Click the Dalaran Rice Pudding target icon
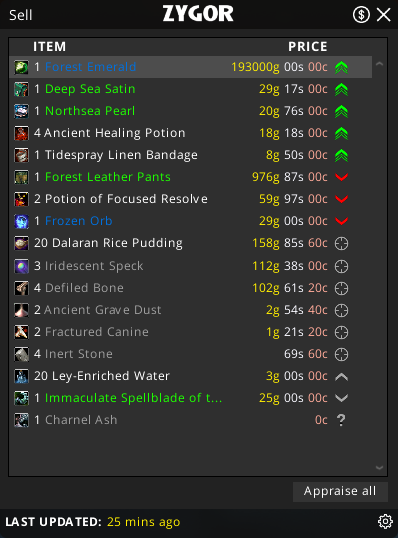Viewport: 398px width, 538px height. [341, 243]
